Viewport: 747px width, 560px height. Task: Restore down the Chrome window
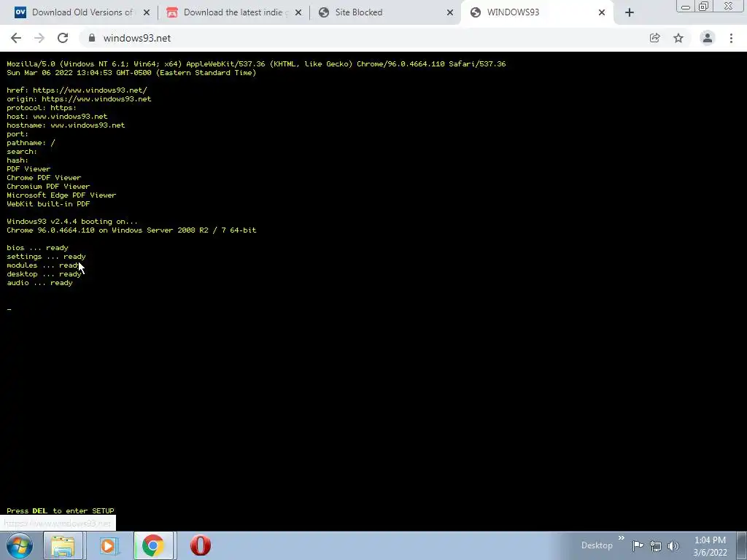point(704,7)
